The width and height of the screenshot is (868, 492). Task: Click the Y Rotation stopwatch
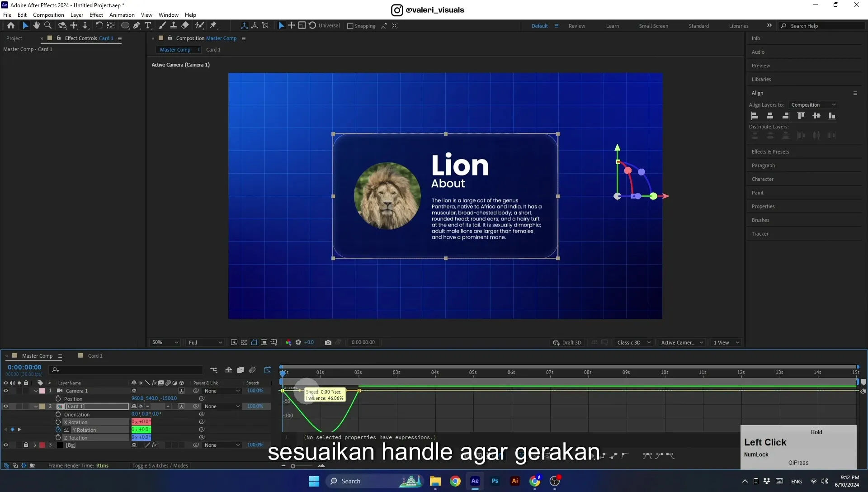(58, 430)
